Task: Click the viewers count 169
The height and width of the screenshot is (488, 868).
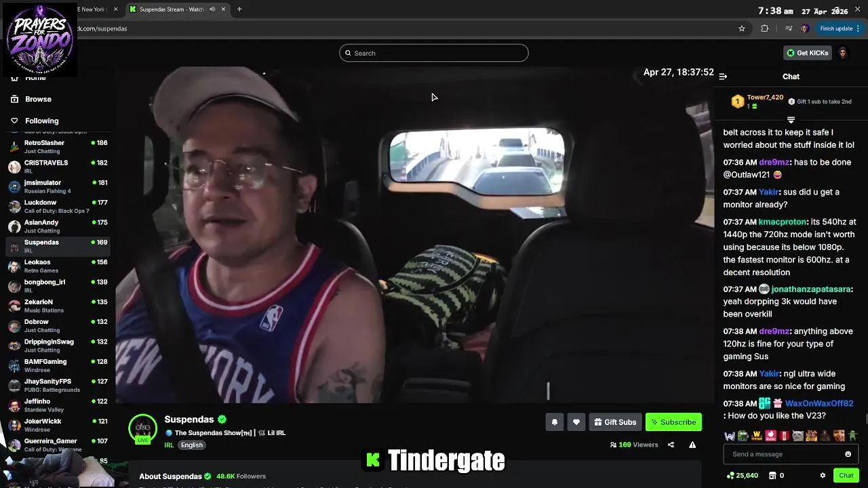Action: 634,445
